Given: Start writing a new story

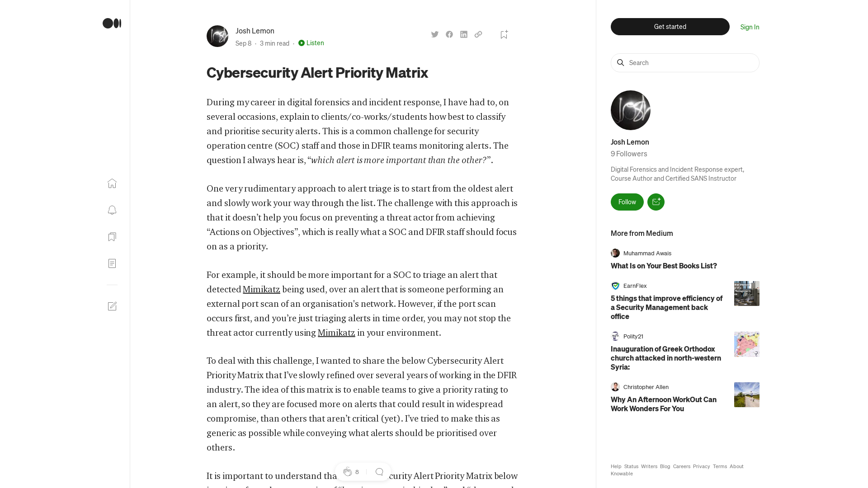Looking at the screenshot, I should click(x=112, y=306).
